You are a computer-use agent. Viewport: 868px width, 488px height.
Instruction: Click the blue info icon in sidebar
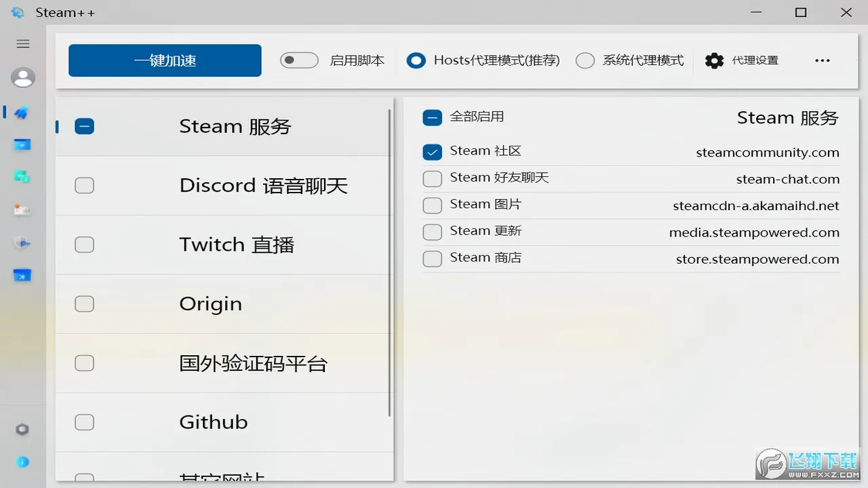pyautogui.click(x=22, y=462)
